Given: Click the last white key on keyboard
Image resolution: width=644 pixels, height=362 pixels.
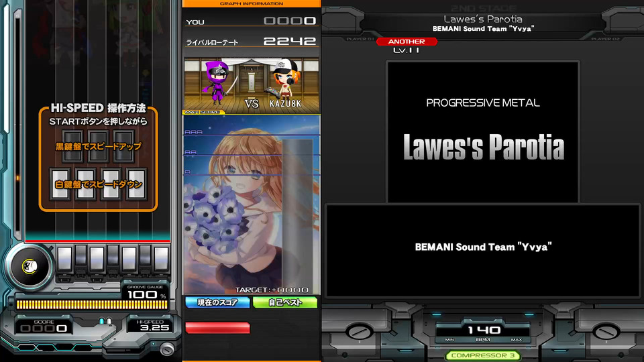Looking at the screenshot, I should pos(161,259).
